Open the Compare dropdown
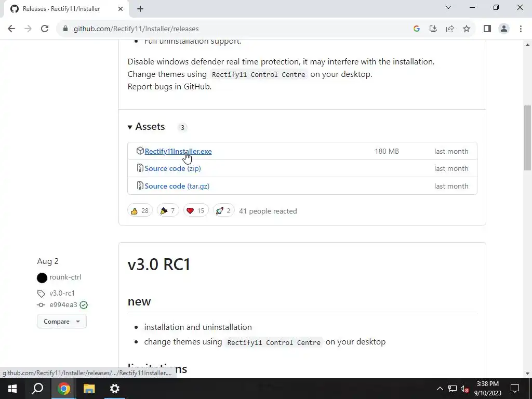 tap(62, 321)
